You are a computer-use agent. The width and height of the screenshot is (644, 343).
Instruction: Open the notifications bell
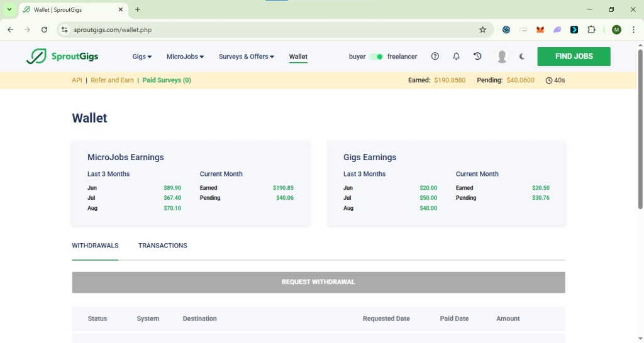(456, 57)
